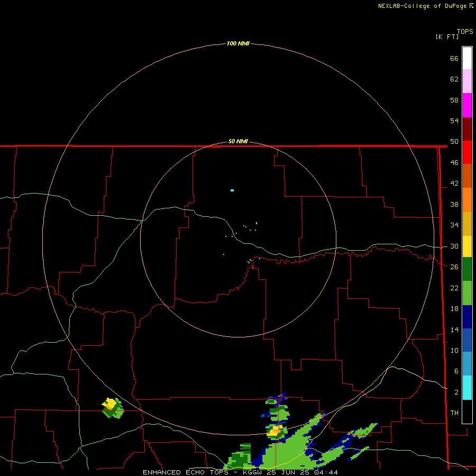Click the yellow 30 kft legend swatch
Screen dimensions: 476x476
(467, 246)
